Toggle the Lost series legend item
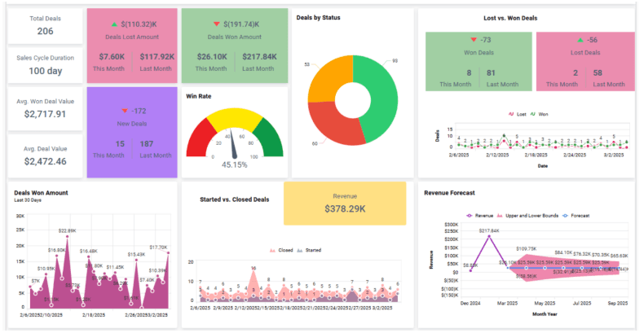The width and height of the screenshot is (644, 333). click(x=517, y=114)
